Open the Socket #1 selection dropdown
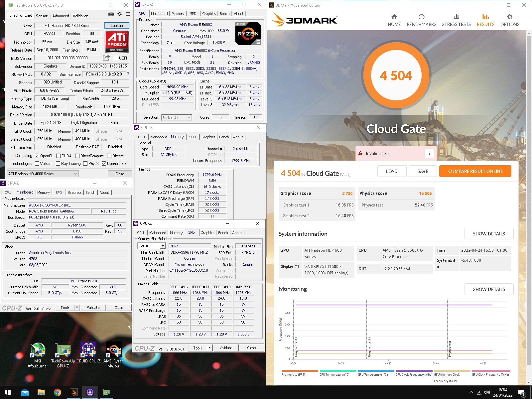Screen dimensions: 532x399 click(x=177, y=117)
